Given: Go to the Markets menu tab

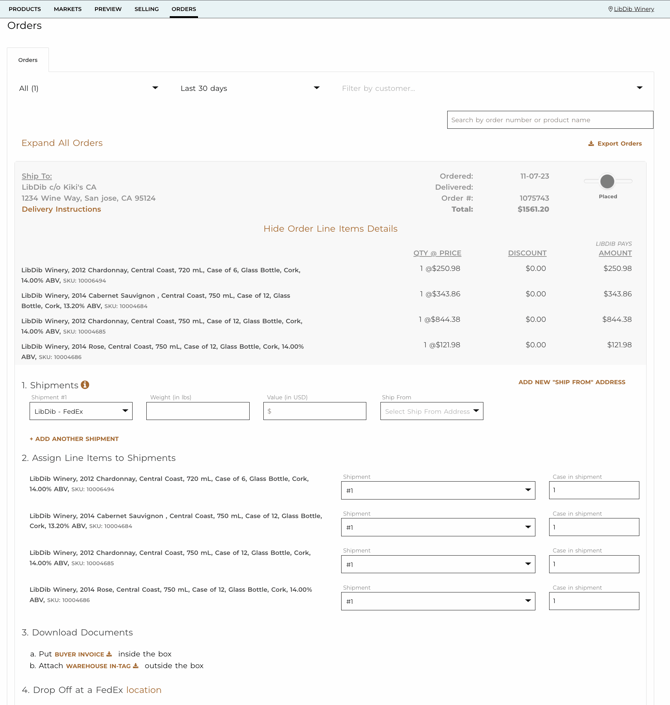Looking at the screenshot, I should pos(67,9).
